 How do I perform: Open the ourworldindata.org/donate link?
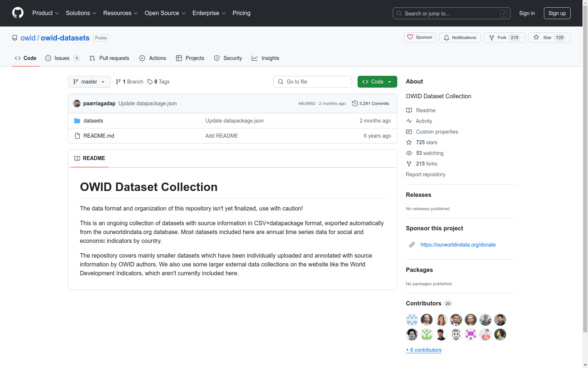pos(458,245)
